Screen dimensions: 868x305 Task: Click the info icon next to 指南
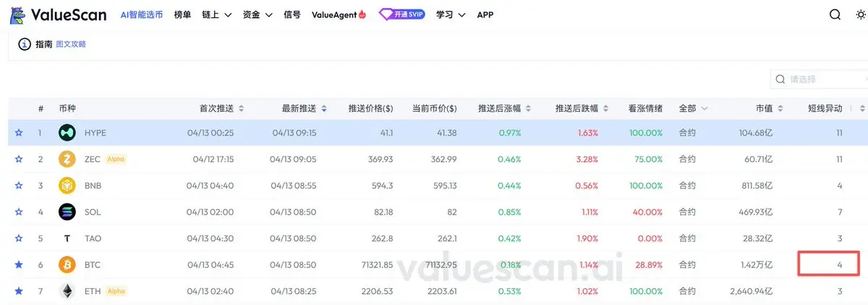point(25,44)
